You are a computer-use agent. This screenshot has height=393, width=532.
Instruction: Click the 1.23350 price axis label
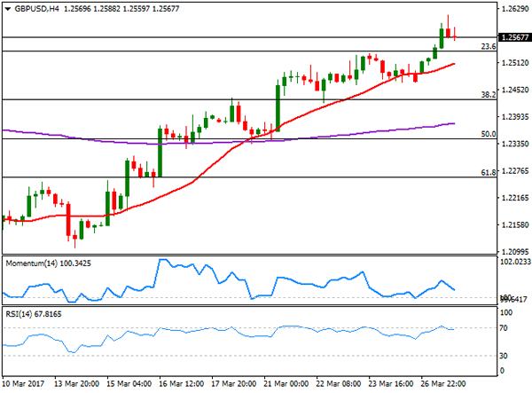[514, 144]
